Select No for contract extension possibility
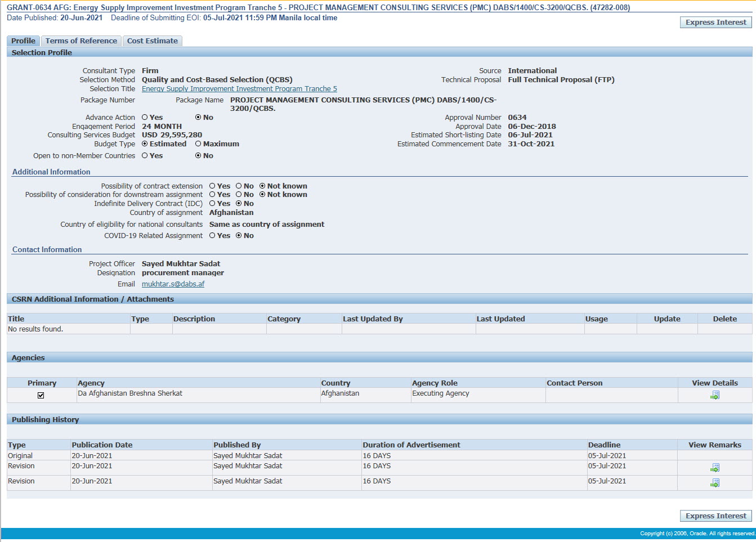This screenshot has height=542, width=756. coord(239,186)
